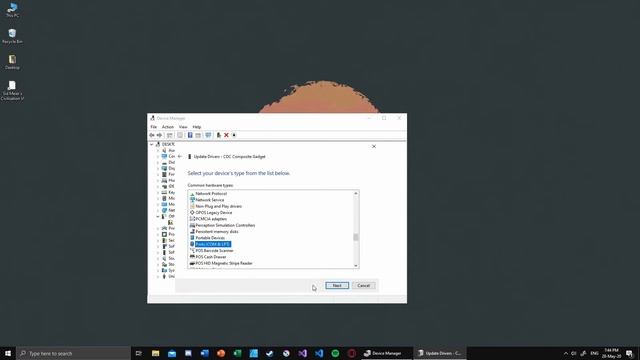The height and width of the screenshot is (360, 640).
Task: Click the Update Driver toolbar icon
Action: coord(218,135)
